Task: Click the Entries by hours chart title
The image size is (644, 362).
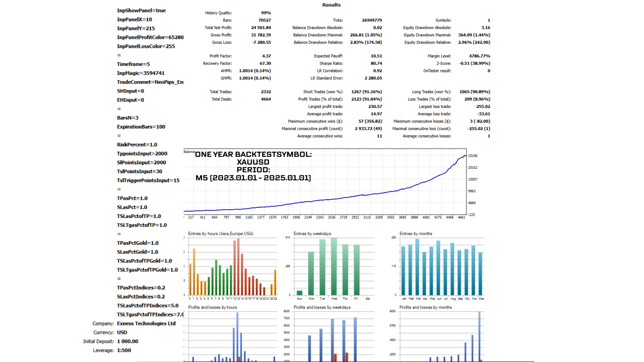Action: (x=220, y=234)
